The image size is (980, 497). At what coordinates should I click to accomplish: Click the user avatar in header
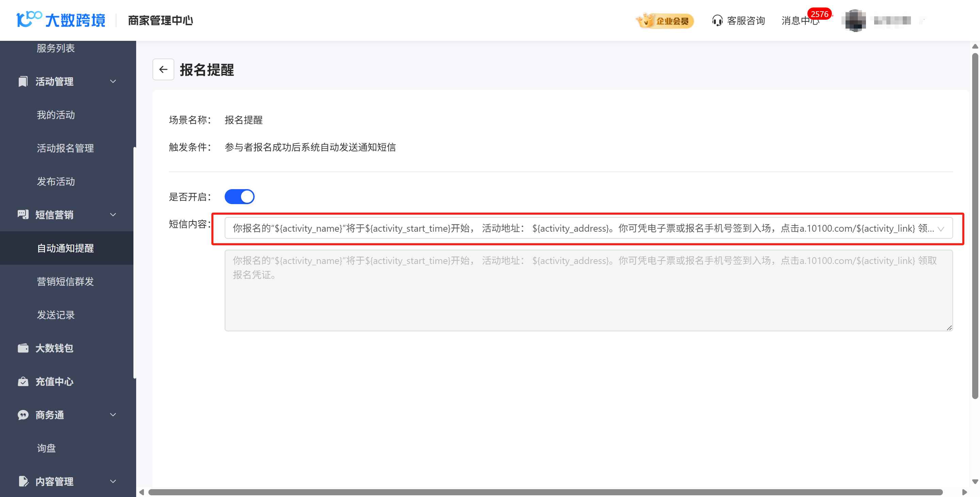point(855,20)
